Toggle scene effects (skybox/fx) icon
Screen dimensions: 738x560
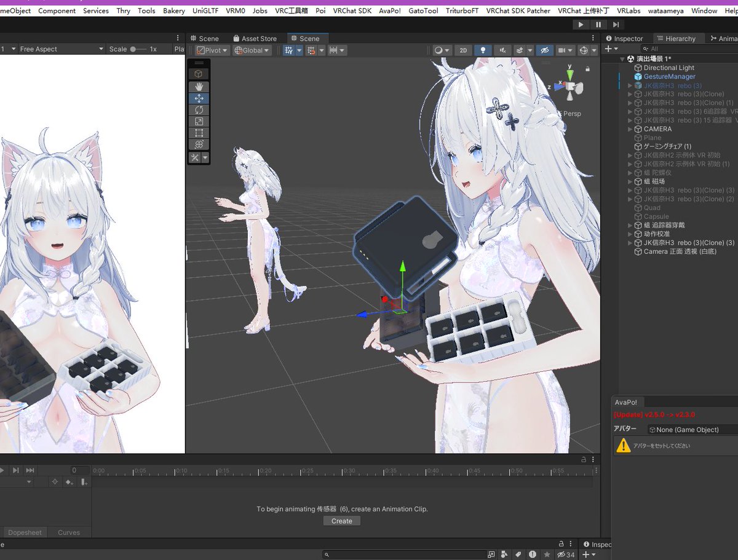click(520, 50)
